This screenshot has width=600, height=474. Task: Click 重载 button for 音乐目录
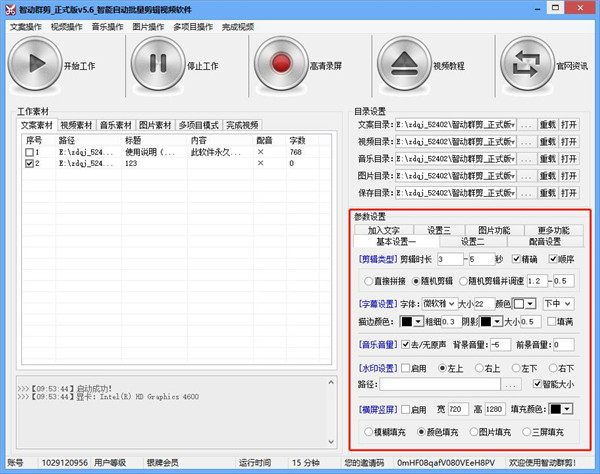point(547,157)
